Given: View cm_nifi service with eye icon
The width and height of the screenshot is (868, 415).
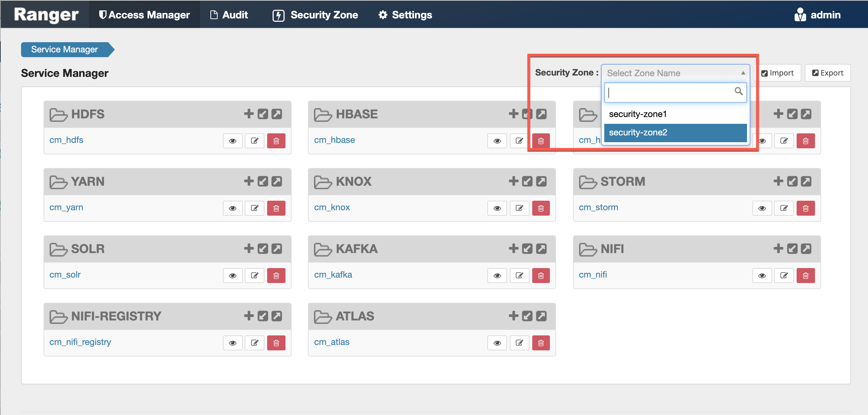Looking at the screenshot, I should coord(762,276).
